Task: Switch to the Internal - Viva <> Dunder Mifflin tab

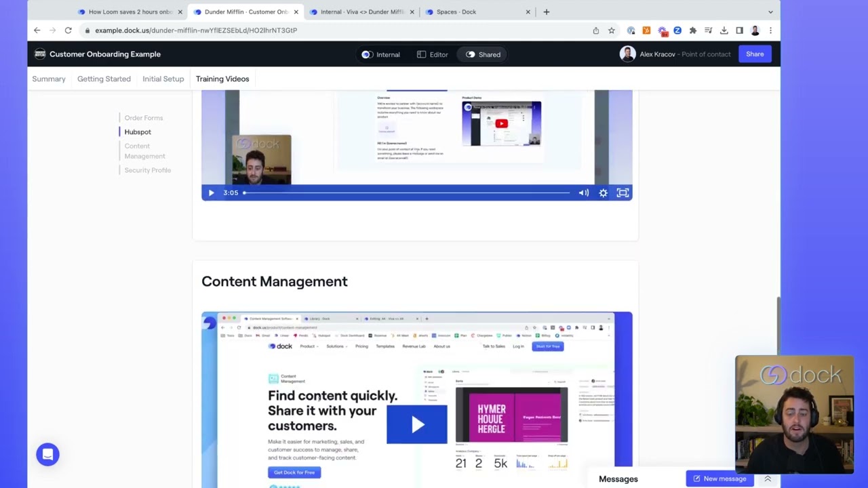Action: (361, 12)
